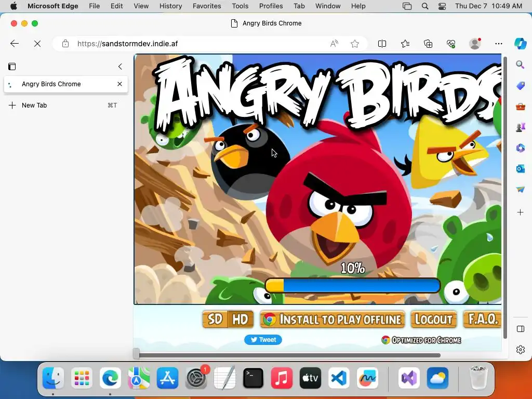Open the F.A.Q. page
The image size is (532, 399).
[483, 320]
